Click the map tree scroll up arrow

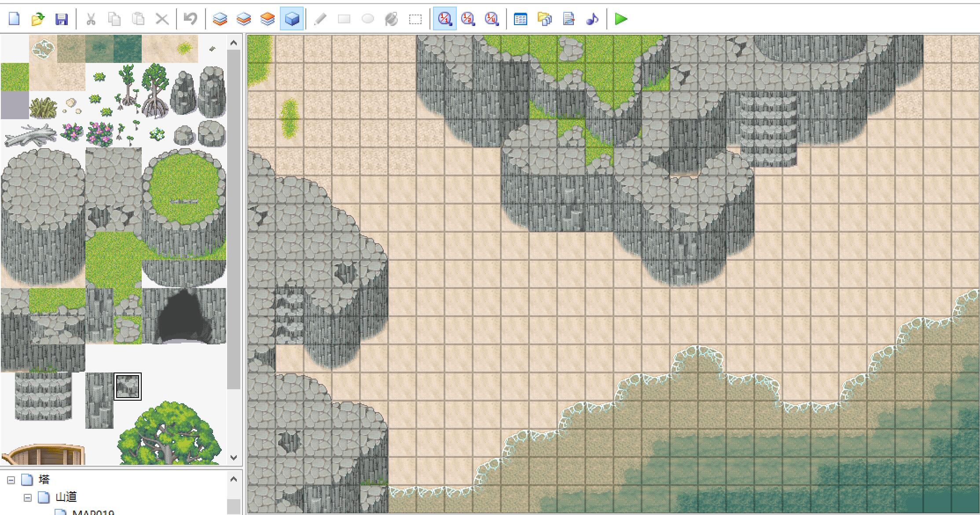click(234, 479)
